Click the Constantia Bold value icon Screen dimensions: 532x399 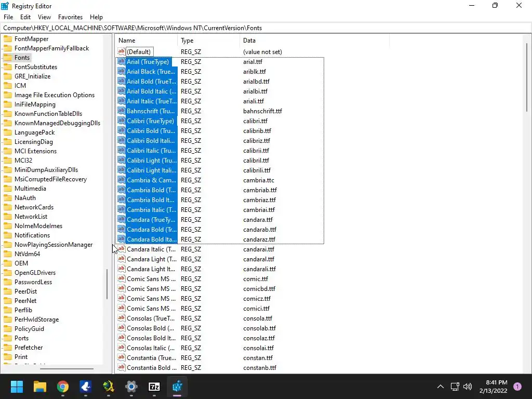pyautogui.click(x=121, y=367)
